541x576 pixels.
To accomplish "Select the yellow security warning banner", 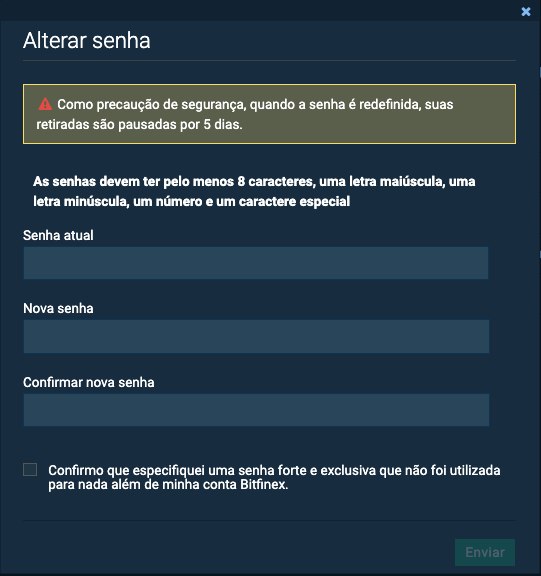I will 269,114.
